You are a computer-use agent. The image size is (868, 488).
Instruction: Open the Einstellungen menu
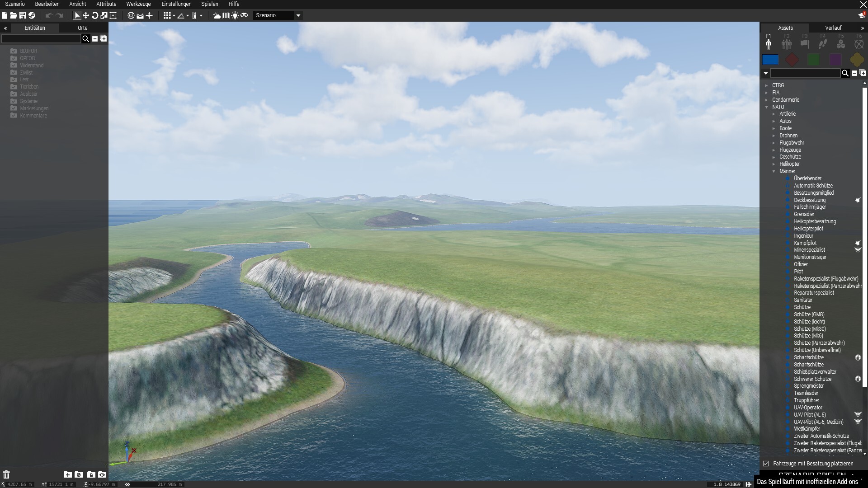176,4
